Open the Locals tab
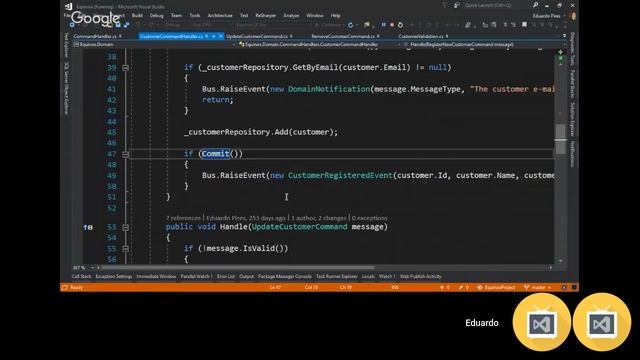The width and height of the screenshot is (640, 360). (x=368, y=276)
